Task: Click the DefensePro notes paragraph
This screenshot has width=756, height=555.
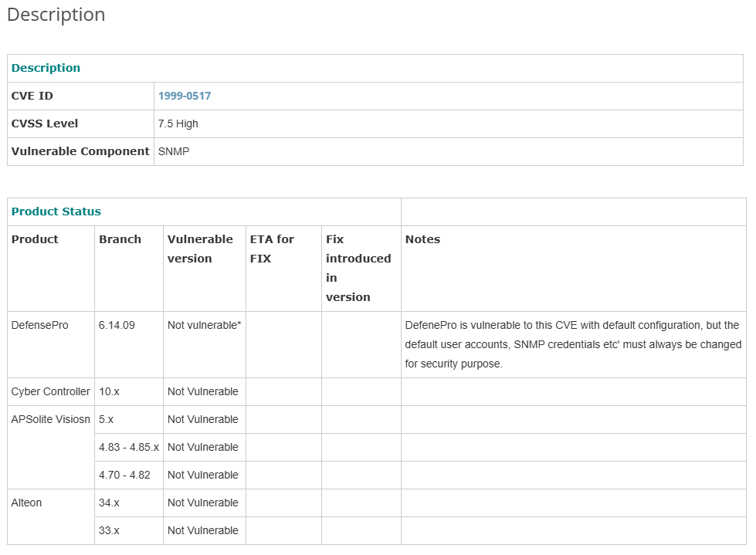Action: coord(573,344)
